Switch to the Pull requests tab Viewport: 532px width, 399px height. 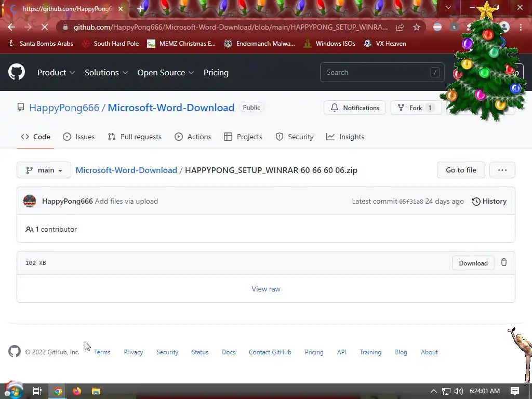(x=135, y=137)
